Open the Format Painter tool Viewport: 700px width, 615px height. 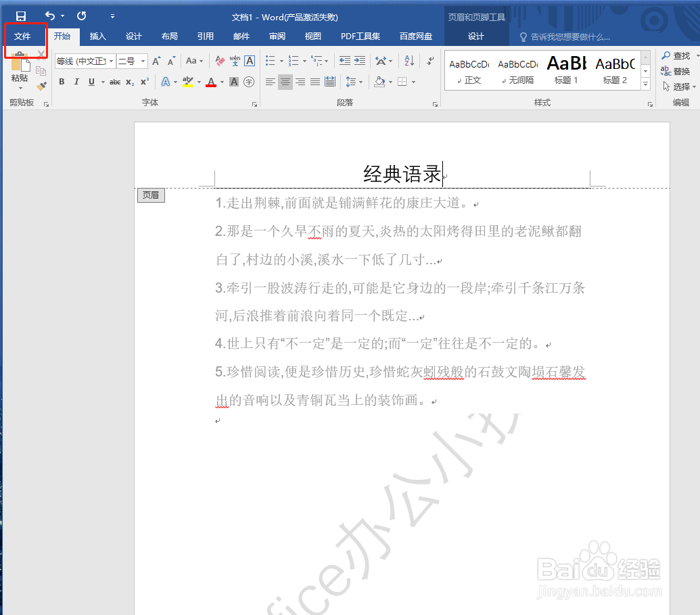coord(41,86)
